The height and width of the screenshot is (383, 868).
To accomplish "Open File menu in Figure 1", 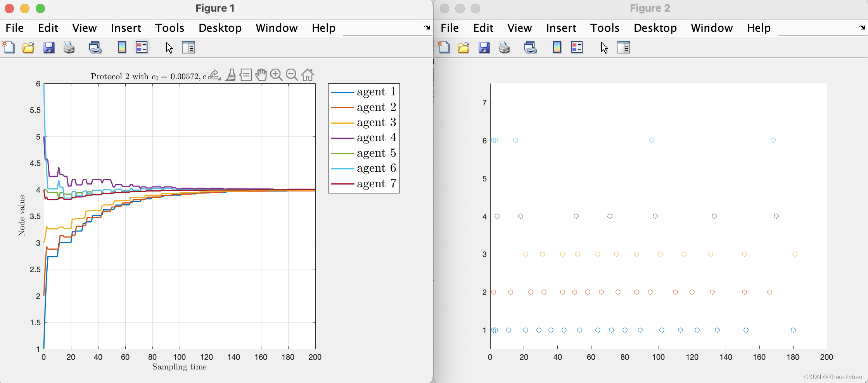I will click(x=15, y=28).
